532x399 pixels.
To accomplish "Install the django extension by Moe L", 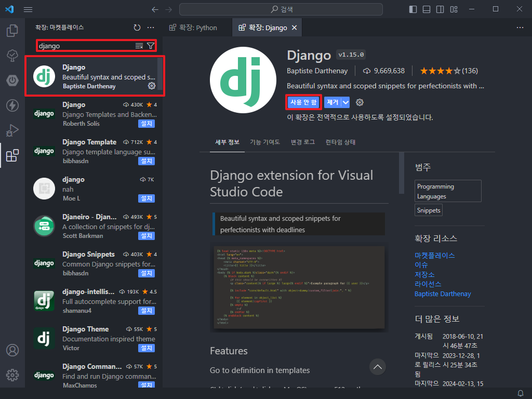I will tap(147, 198).
